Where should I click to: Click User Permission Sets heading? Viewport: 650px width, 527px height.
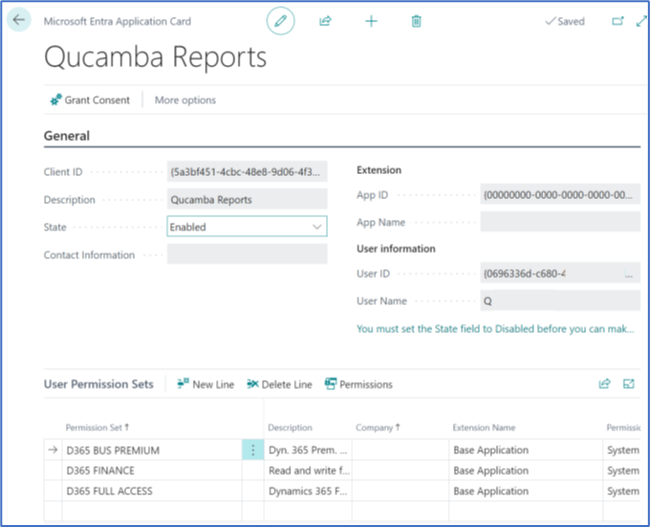pyautogui.click(x=99, y=384)
